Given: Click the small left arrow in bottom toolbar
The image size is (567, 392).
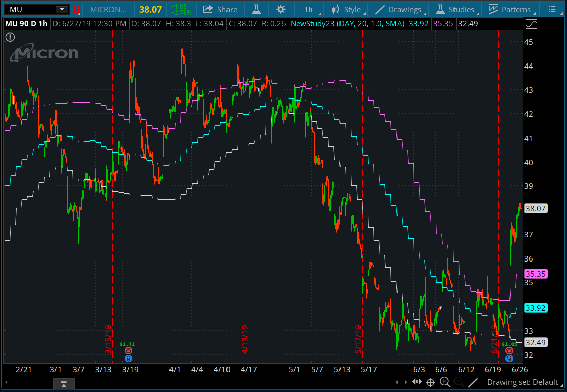Looking at the screenshot, I should (x=396, y=382).
